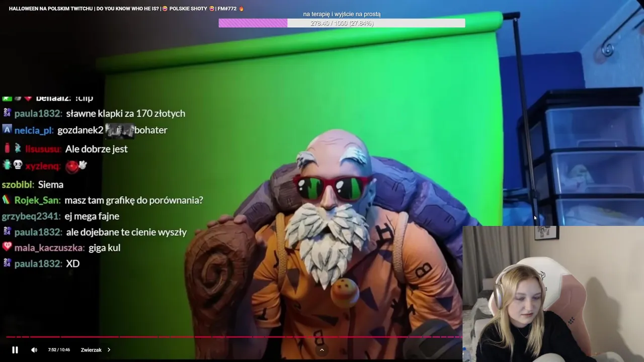Click chat message 'Siema'
This screenshot has width=644, height=362.
(50, 185)
